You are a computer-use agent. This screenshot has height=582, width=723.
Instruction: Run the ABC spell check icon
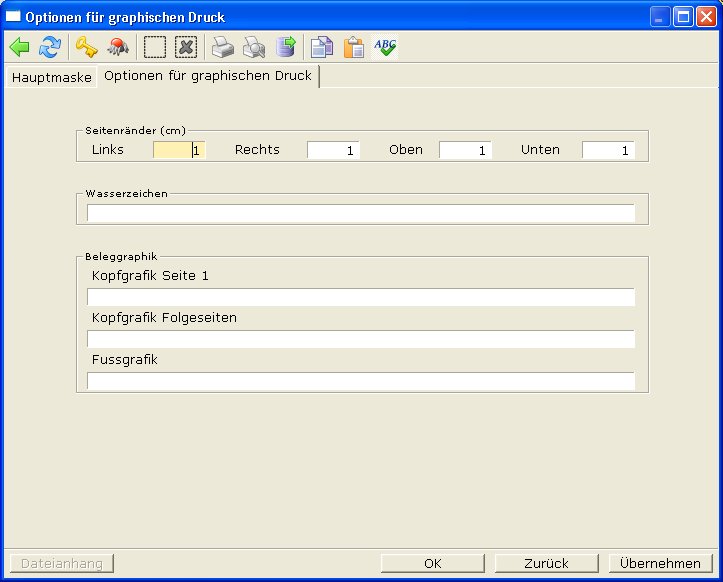385,47
